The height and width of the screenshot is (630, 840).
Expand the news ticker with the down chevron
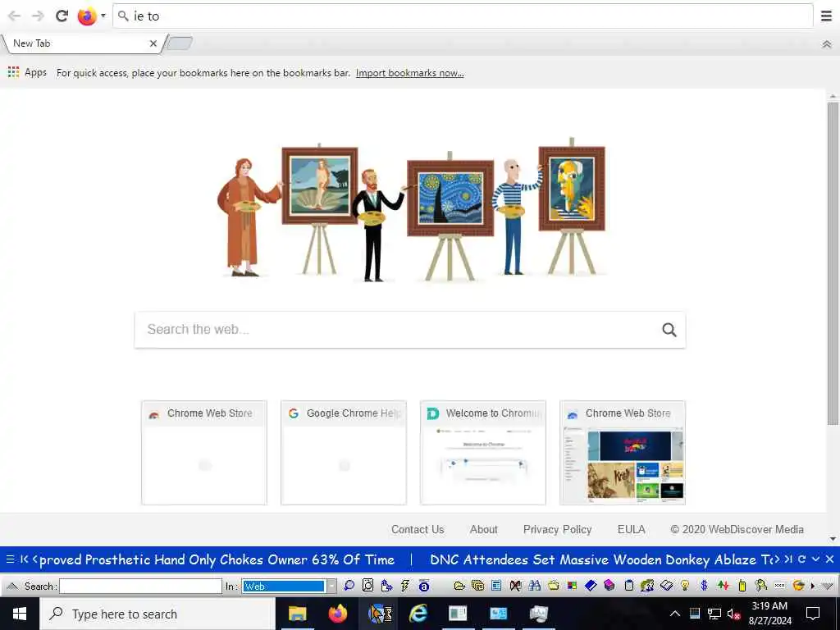(x=815, y=559)
